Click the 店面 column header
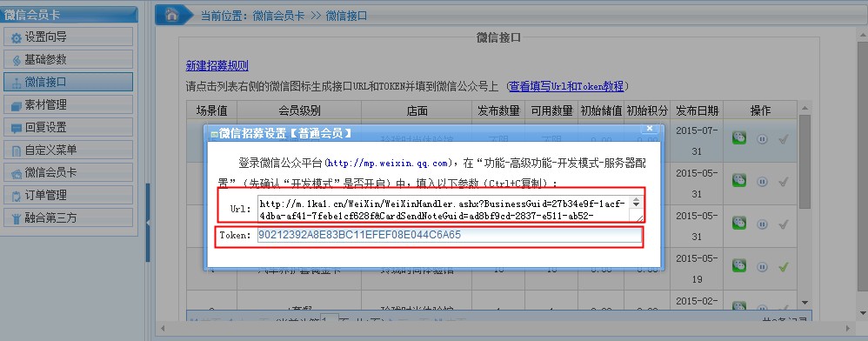This screenshot has height=341, width=868. tap(417, 110)
